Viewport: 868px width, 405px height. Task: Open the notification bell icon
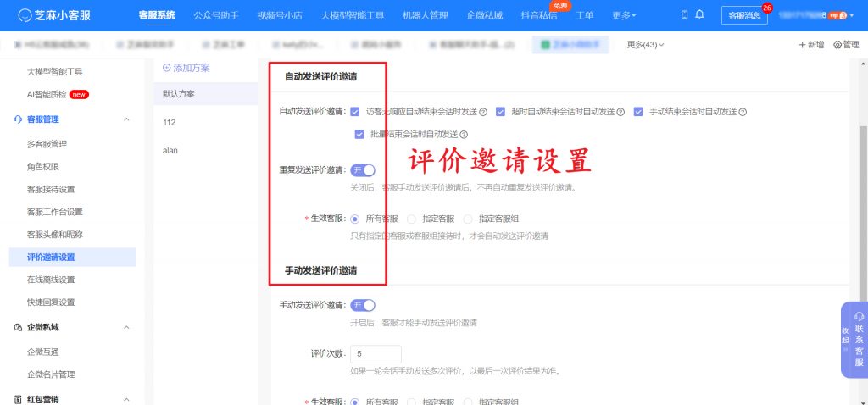699,15
